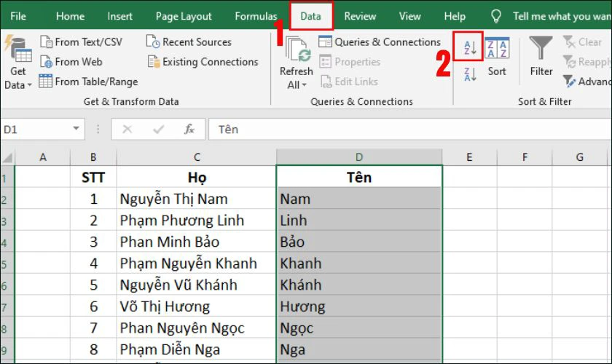Switch to the Home tab
This screenshot has height=364, width=612.
point(70,17)
